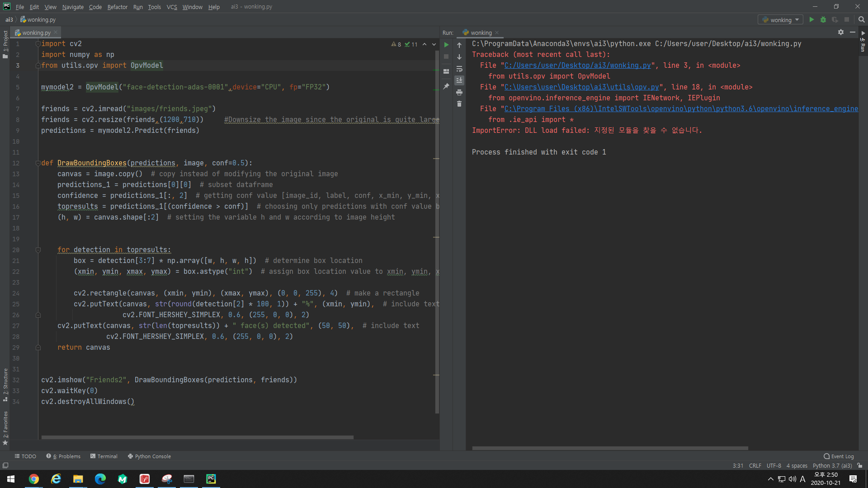The image size is (868, 488).
Task: Collapse the for detection loop fold marker
Action: 38,250
